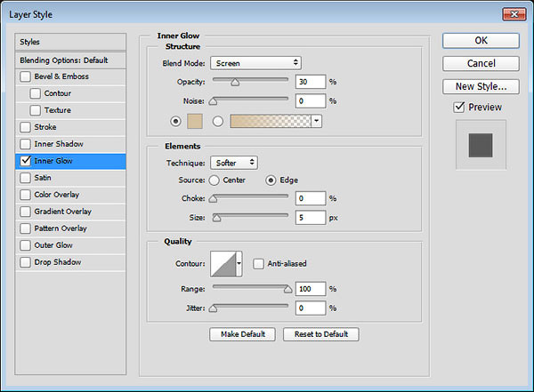Image resolution: width=534 pixels, height=392 pixels.
Task: Click the gray style preview square
Action: (481, 145)
